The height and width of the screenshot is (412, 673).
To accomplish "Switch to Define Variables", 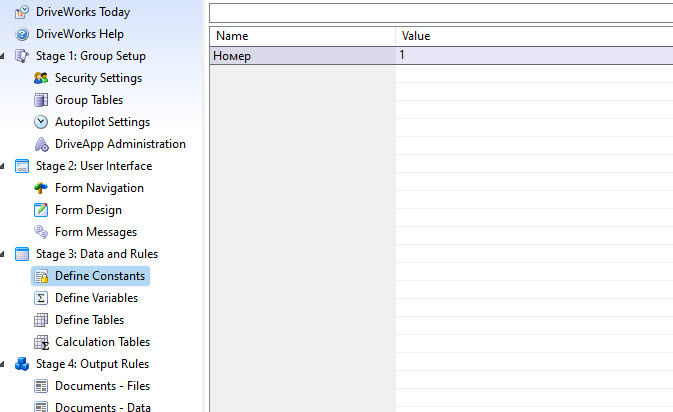I will pos(96,298).
